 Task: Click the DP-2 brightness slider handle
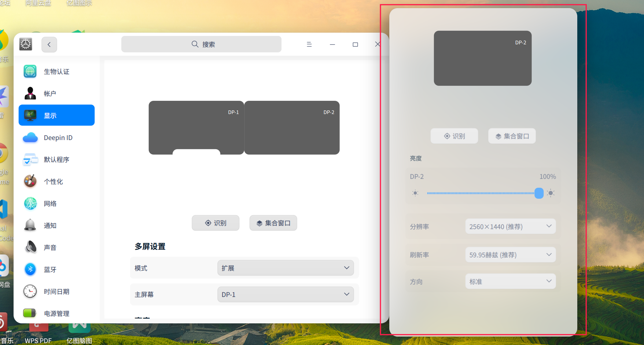539,193
